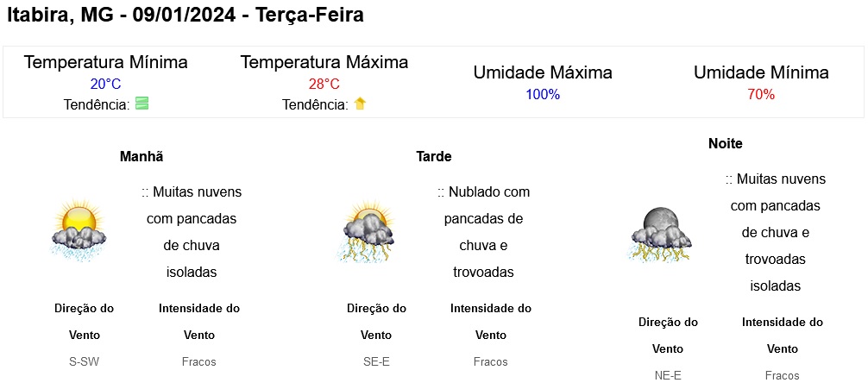Click the green stable minimum temperature trend icon

[x=142, y=104]
